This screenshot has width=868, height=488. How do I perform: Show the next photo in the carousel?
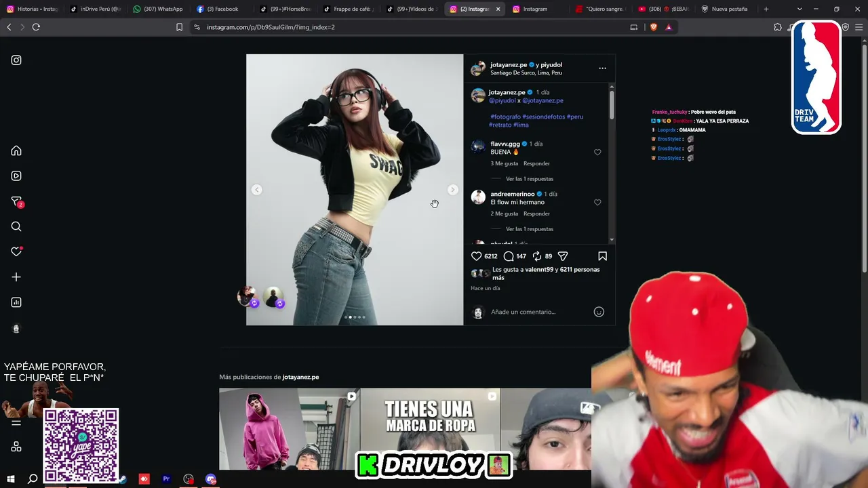(x=452, y=190)
